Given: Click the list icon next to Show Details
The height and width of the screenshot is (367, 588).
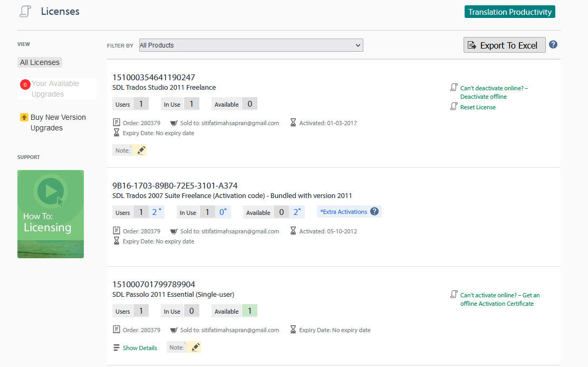Looking at the screenshot, I should [x=117, y=347].
